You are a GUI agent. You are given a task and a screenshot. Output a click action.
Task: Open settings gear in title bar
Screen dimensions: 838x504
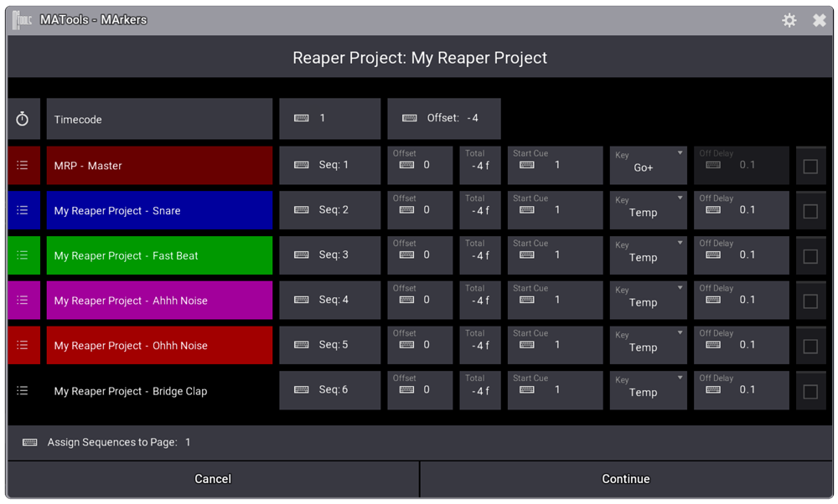[789, 20]
